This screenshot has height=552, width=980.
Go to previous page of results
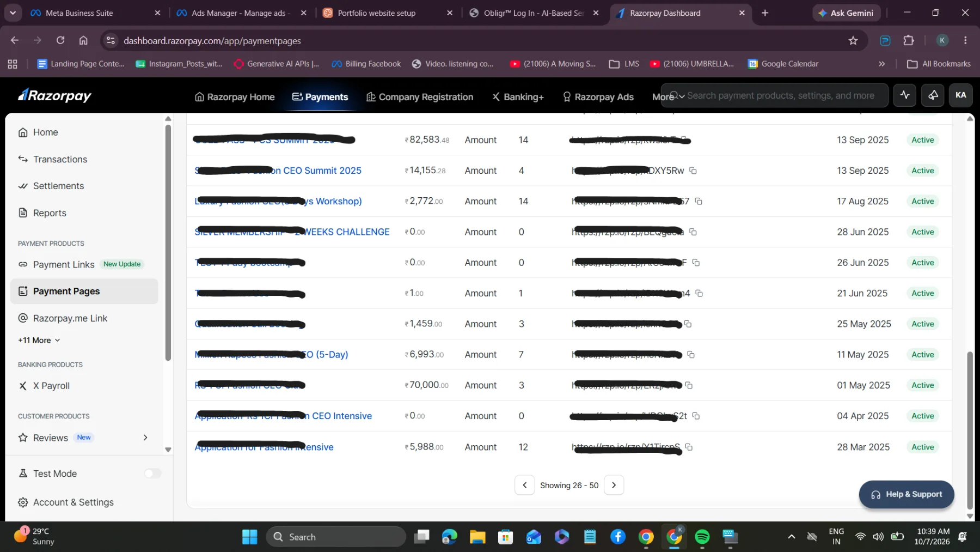pos(524,485)
